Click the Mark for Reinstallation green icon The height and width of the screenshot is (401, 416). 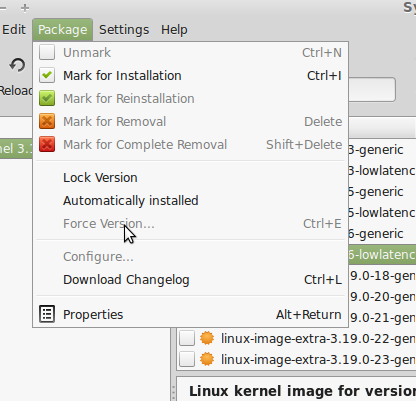(x=47, y=99)
